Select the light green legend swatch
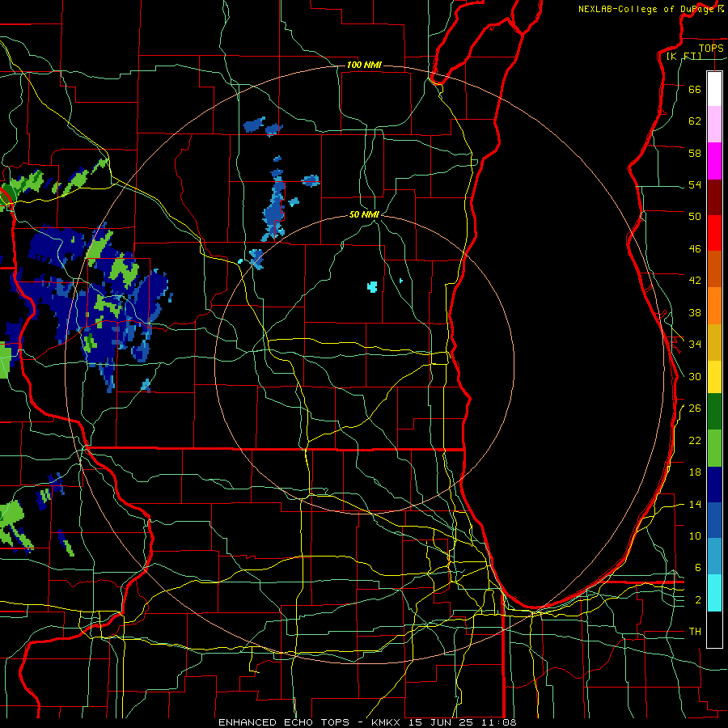 pyautogui.click(x=714, y=448)
